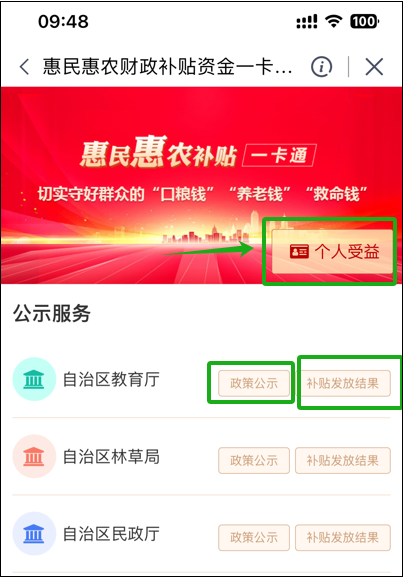404x577 pixels.
Task: Open 政策公示 for 自治区民政厅
Action: 254,538
